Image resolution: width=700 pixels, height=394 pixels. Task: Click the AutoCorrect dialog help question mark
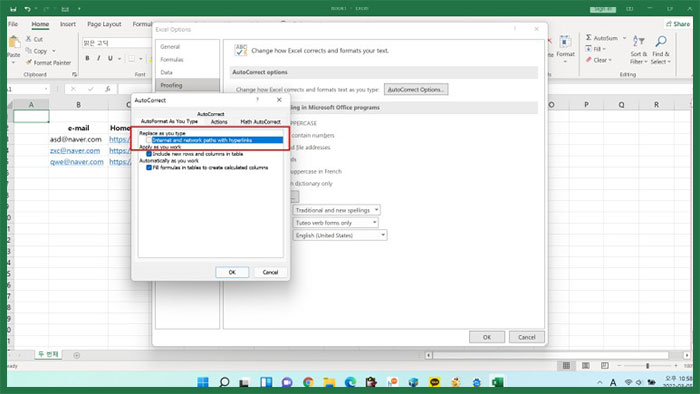point(257,100)
